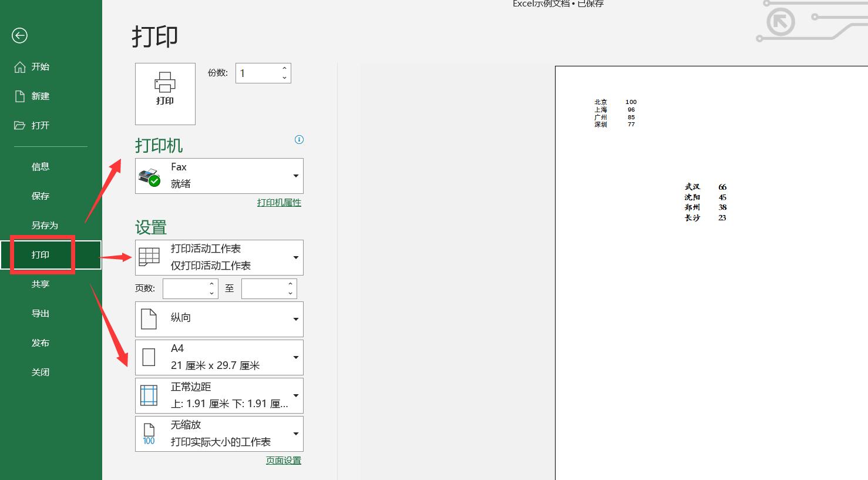The width and height of the screenshot is (868, 480).
Task: Select the 共享 (Share) menu item
Action: tap(40, 284)
